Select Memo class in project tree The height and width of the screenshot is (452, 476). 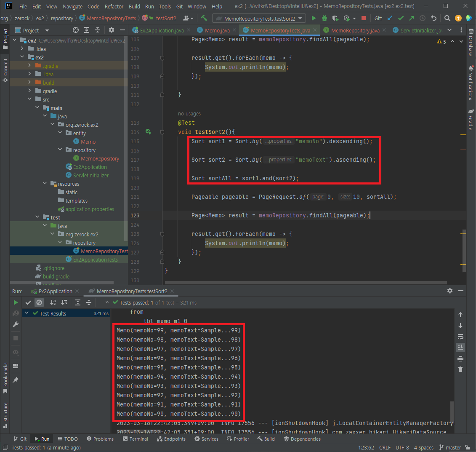pos(88,142)
